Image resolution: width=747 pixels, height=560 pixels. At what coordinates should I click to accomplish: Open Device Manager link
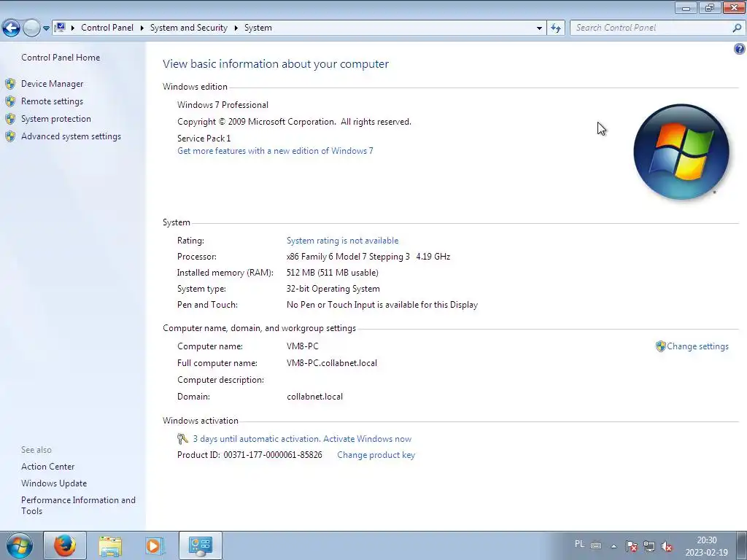[53, 84]
